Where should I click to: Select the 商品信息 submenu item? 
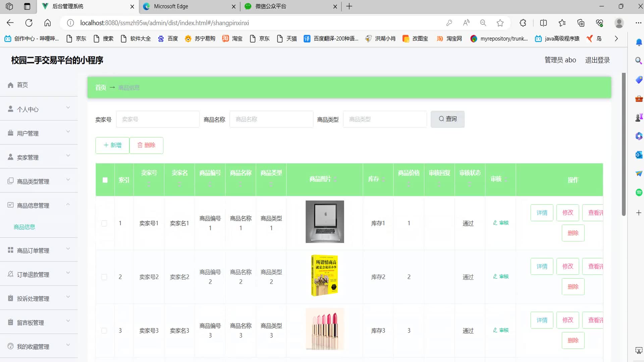[24, 227]
